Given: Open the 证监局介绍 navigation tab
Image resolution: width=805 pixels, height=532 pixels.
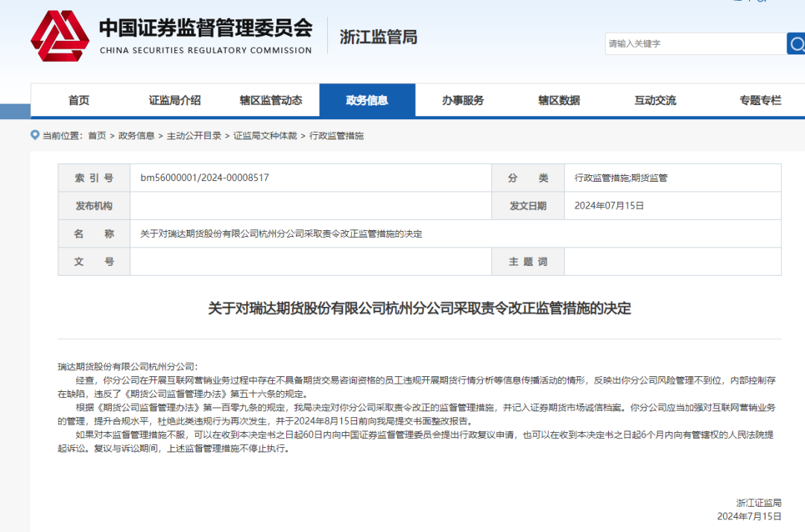Looking at the screenshot, I should (174, 101).
